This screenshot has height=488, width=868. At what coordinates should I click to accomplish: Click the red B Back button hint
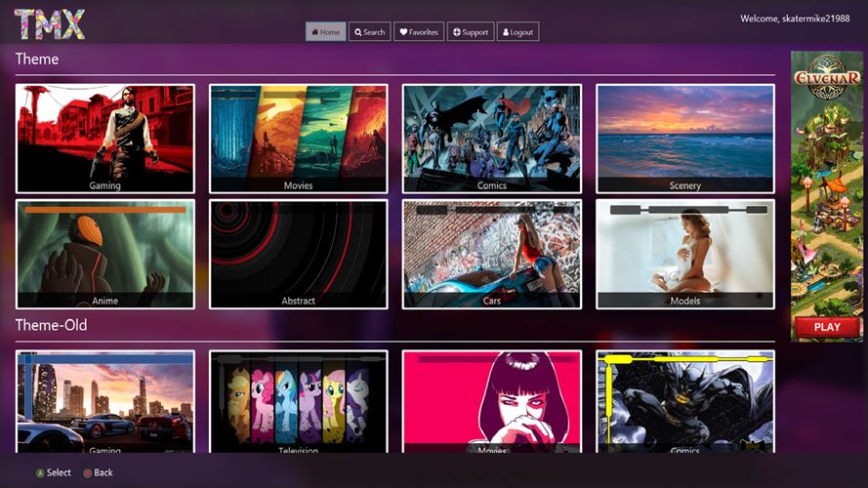[x=98, y=472]
